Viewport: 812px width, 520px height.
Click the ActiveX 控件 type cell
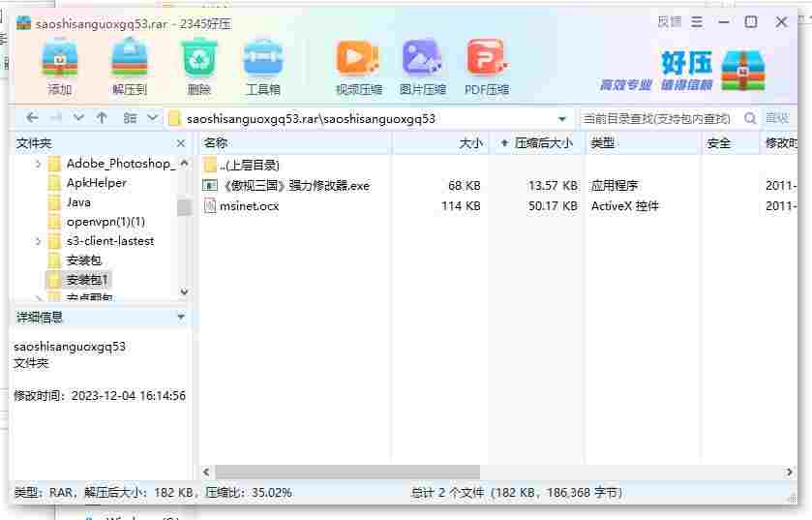(625, 206)
